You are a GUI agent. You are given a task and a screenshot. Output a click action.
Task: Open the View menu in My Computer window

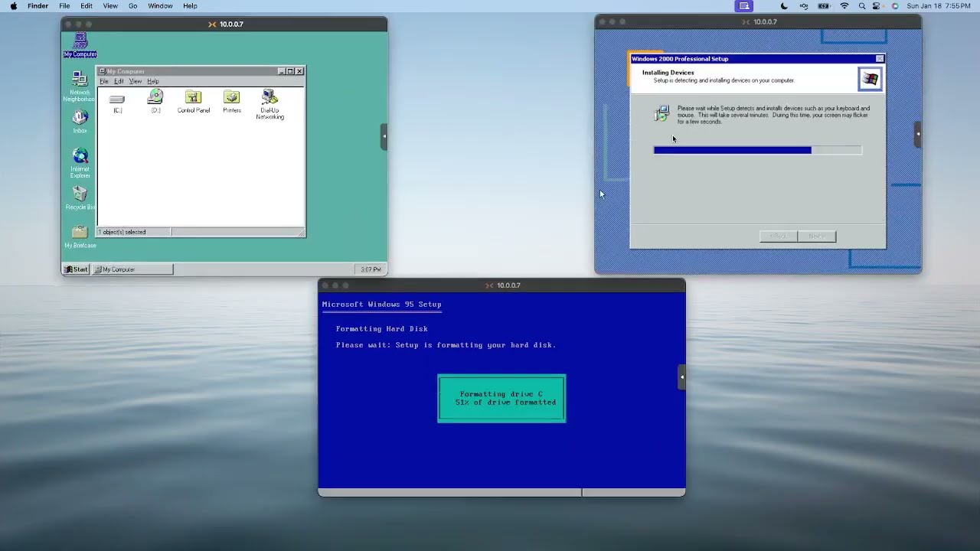135,81
